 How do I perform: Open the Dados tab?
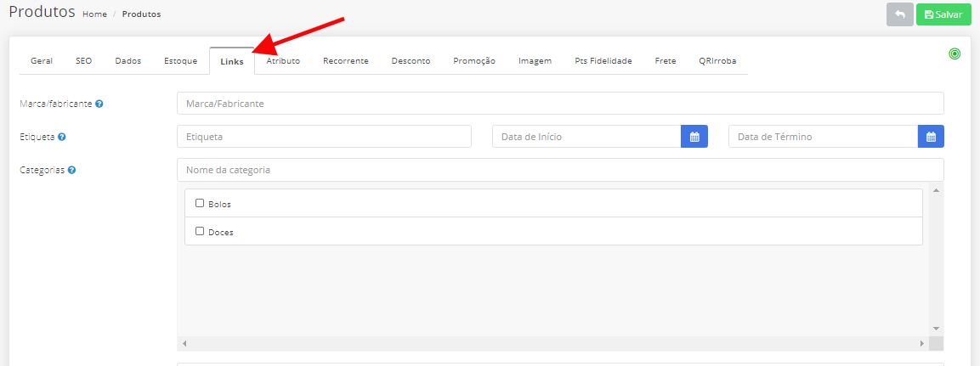click(x=128, y=61)
